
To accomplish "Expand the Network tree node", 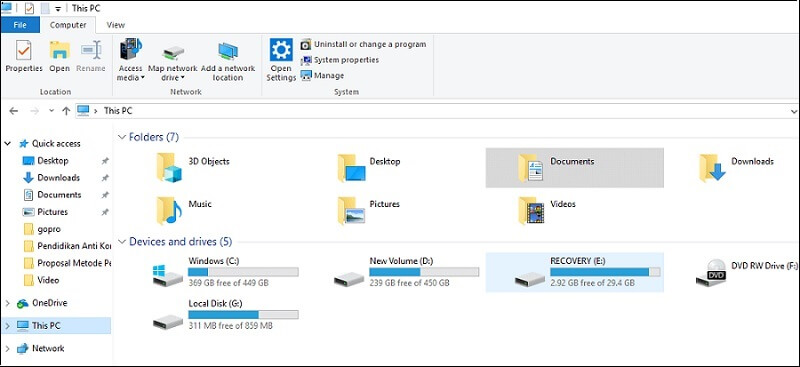I will 8,349.
